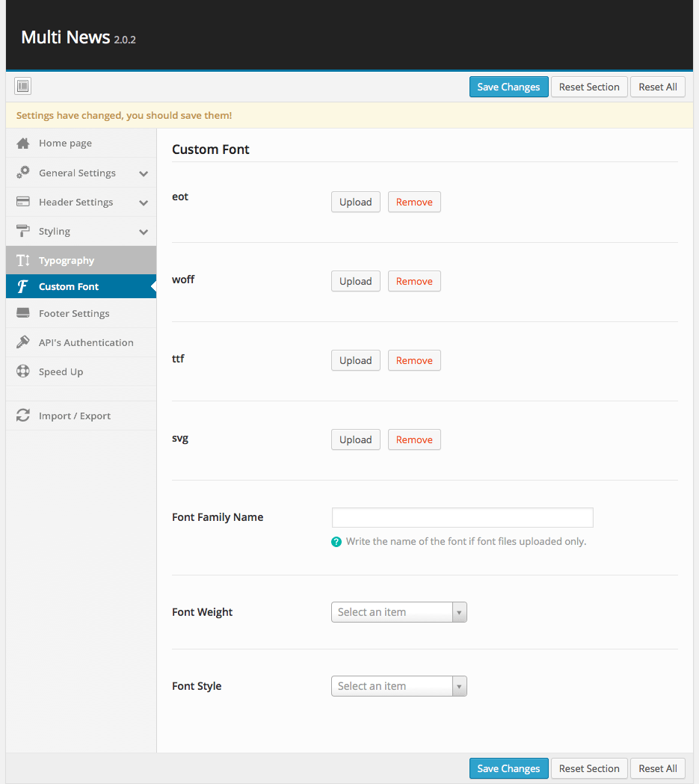Upload an svg font file
This screenshot has height=784, width=699.
click(x=355, y=439)
